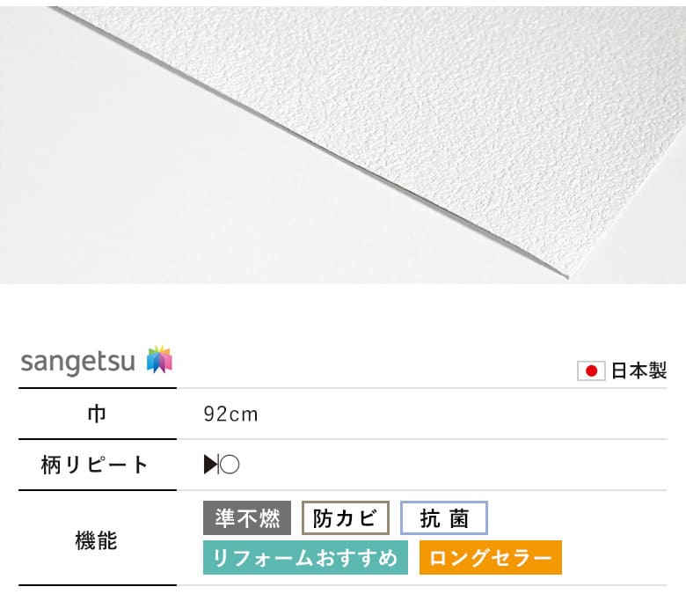Open the white wallpaper texture photo
The image size is (686, 616).
click(343, 145)
